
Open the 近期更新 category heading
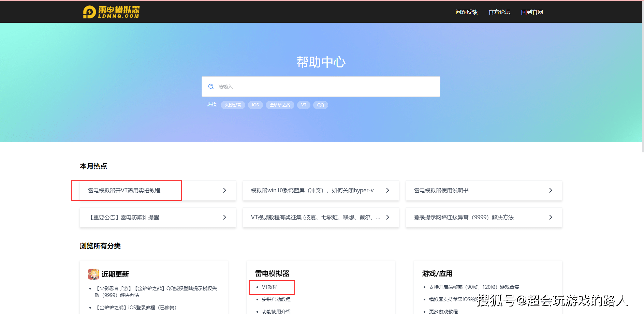(x=115, y=274)
